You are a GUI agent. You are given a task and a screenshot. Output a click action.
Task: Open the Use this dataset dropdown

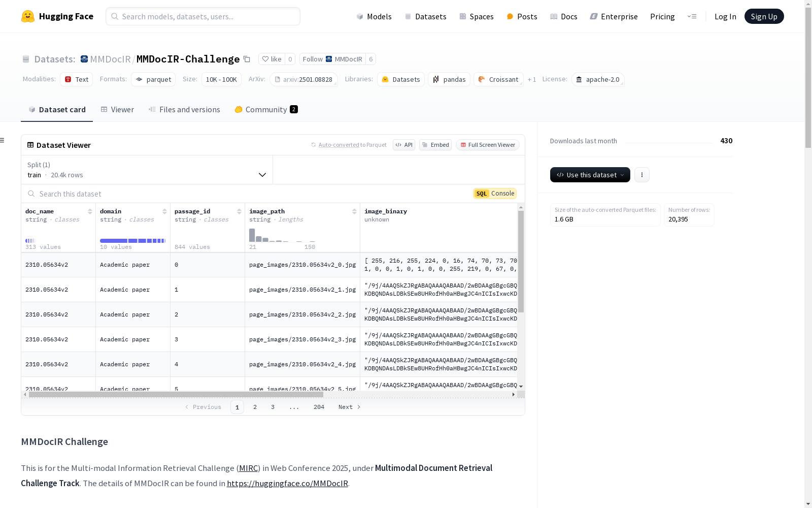[x=590, y=175]
